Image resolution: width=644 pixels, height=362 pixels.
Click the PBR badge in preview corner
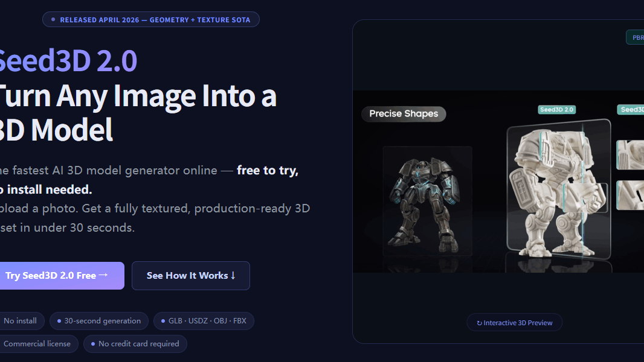click(636, 37)
